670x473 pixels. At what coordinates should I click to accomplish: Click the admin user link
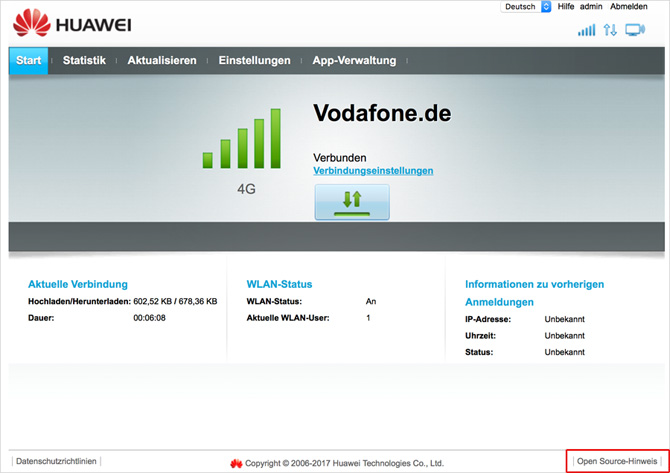point(591,7)
